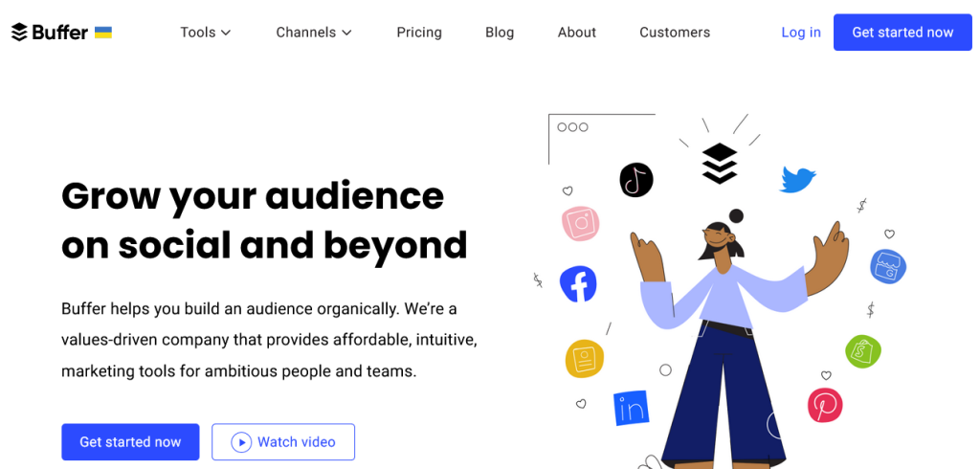
Task: Open the Pricing page
Action: tap(419, 32)
